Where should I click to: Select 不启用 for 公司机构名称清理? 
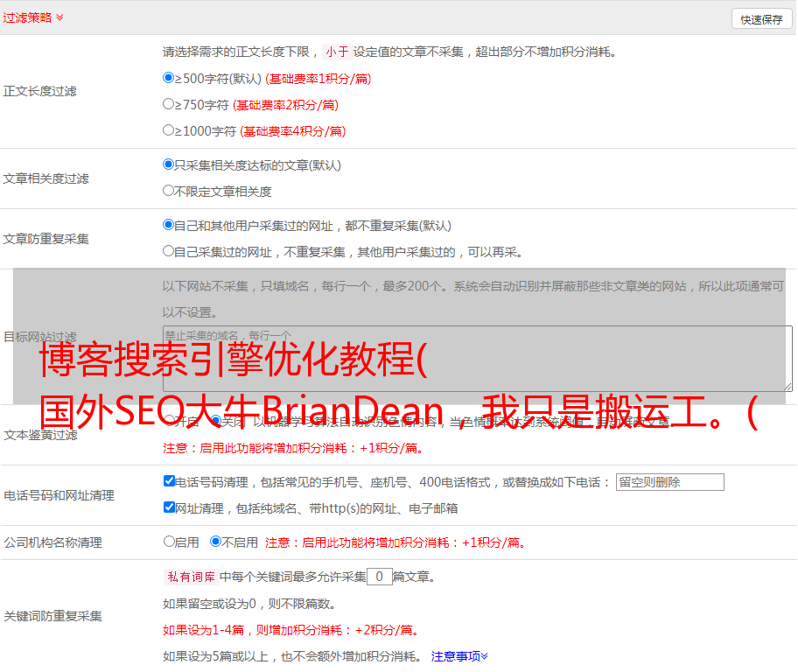coord(216,541)
